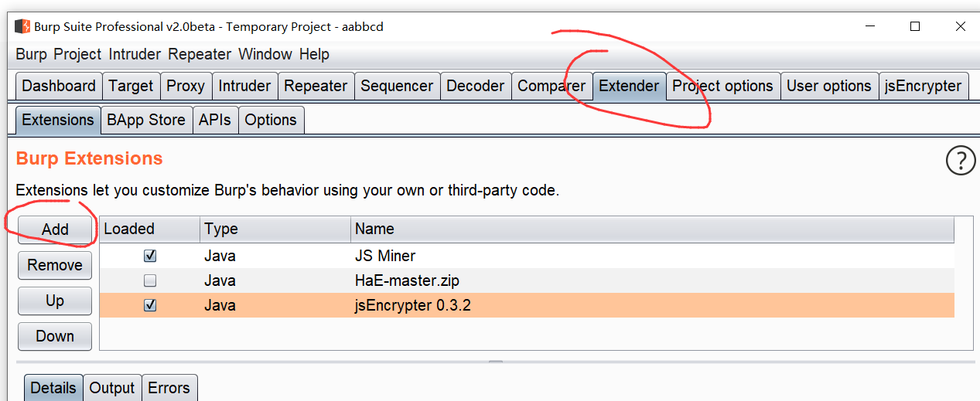Enable the HaE-master.zip extension checkbox

[x=150, y=280]
